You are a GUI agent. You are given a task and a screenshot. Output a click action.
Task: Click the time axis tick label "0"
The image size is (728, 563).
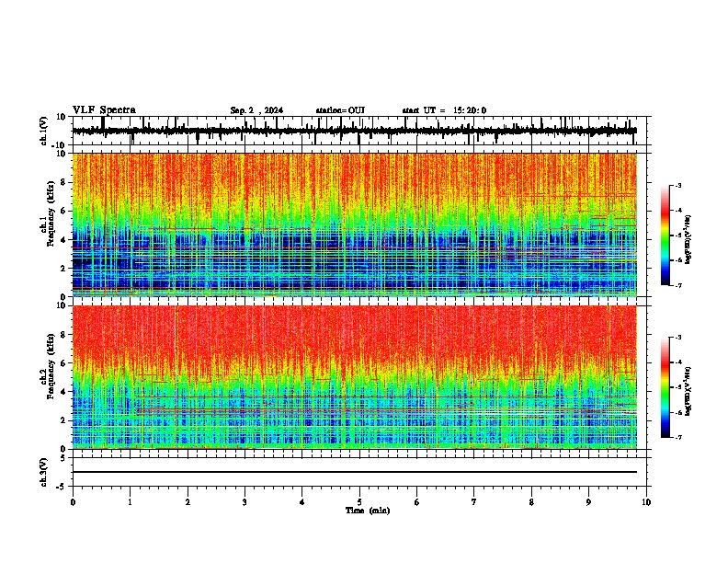pos(73,502)
